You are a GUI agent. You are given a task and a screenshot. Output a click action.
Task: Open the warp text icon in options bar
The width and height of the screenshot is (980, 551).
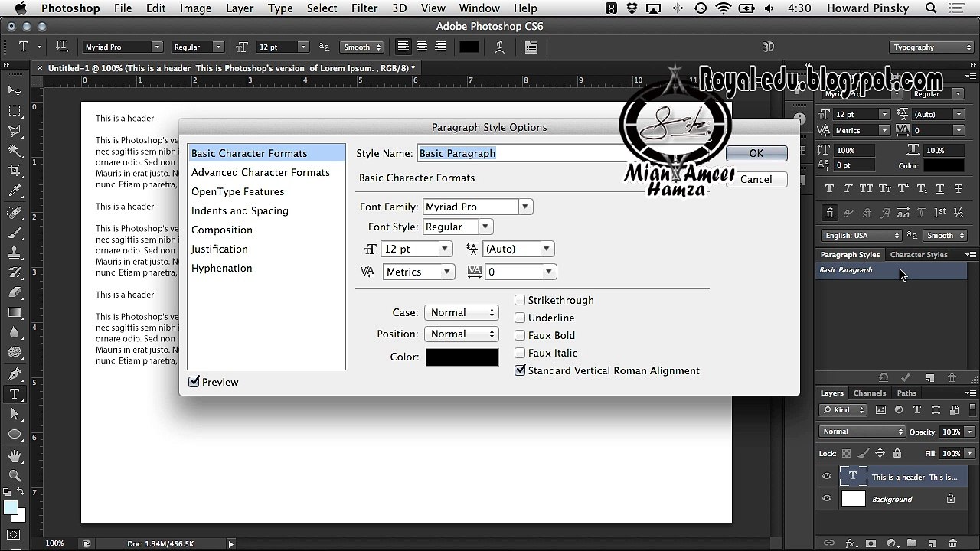click(500, 47)
